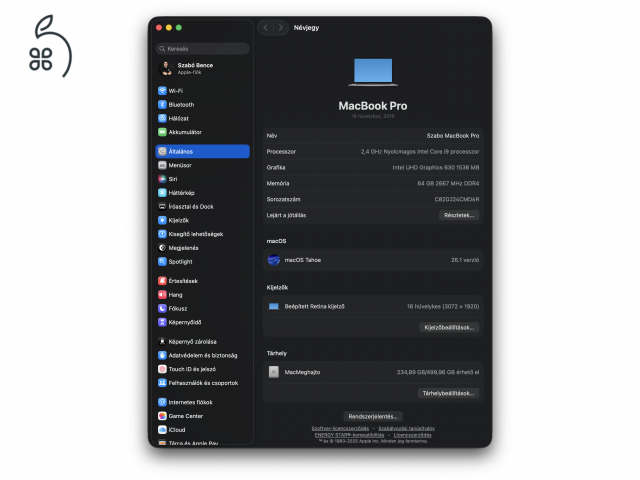
Task: Select the Hálózat network icon
Action: 162,118
